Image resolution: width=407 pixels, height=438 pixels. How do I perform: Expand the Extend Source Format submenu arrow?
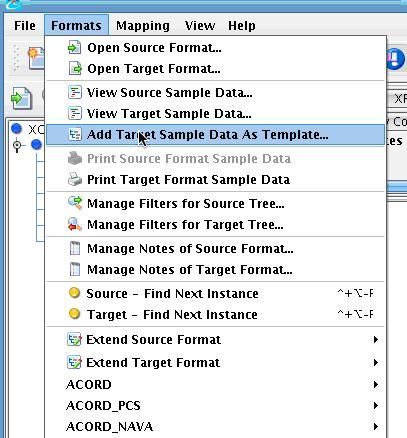tap(376, 340)
